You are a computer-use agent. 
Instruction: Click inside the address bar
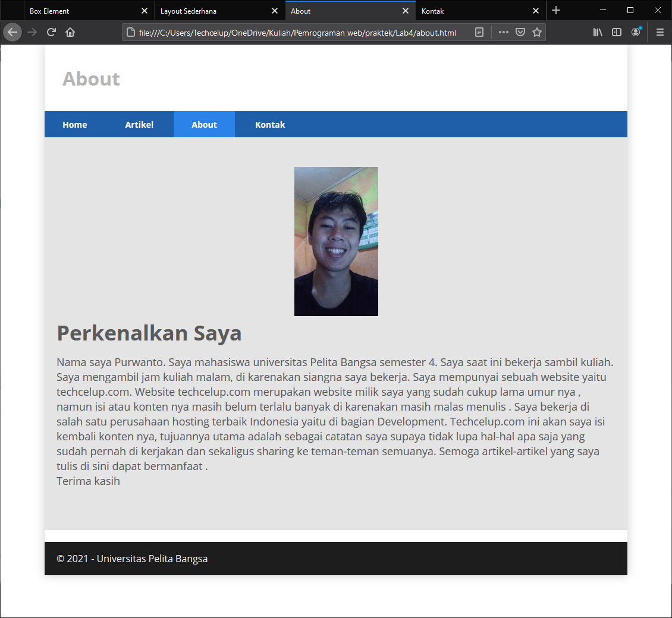click(297, 32)
